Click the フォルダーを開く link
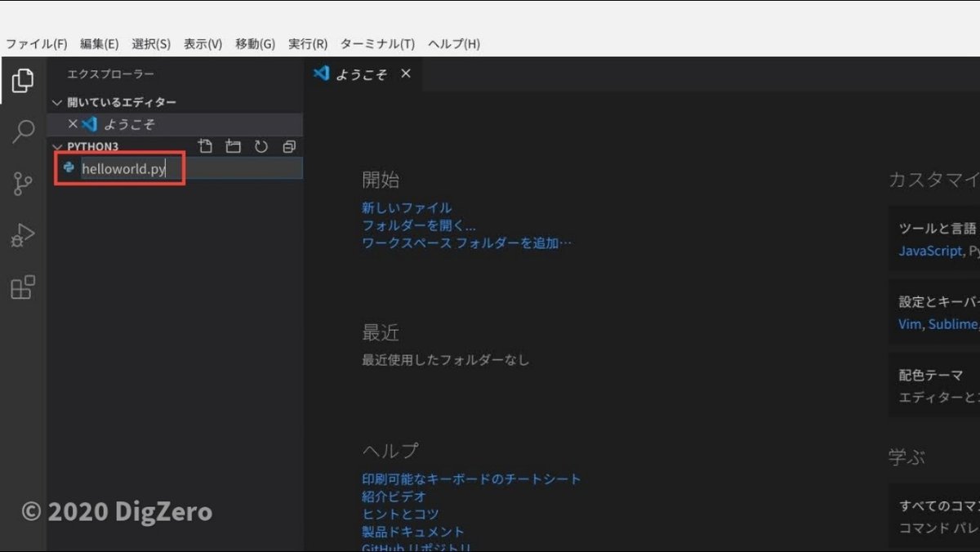 coord(416,225)
